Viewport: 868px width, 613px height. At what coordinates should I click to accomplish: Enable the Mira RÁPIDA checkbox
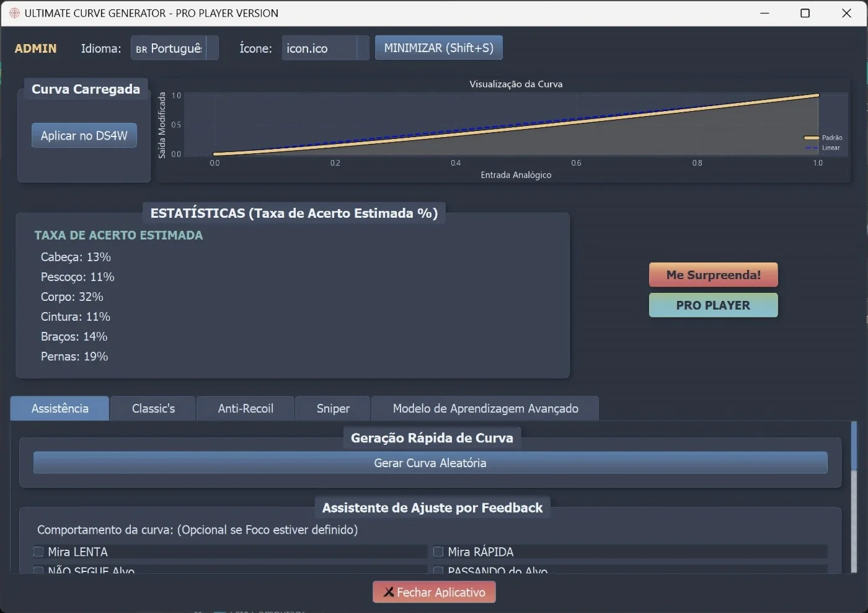(438, 552)
